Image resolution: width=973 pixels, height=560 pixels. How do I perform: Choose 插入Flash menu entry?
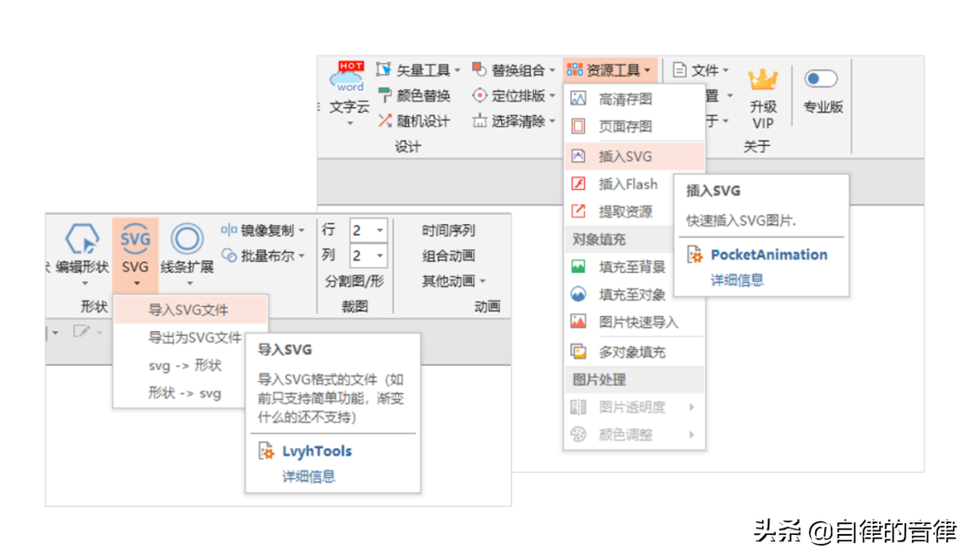point(621,185)
